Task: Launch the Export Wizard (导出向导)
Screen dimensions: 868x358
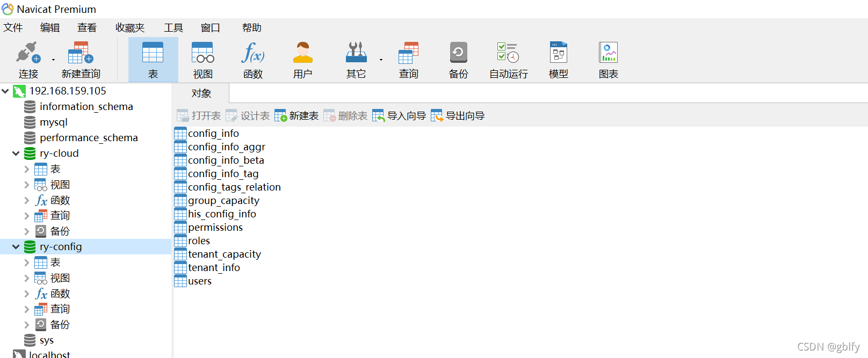Action: point(458,115)
